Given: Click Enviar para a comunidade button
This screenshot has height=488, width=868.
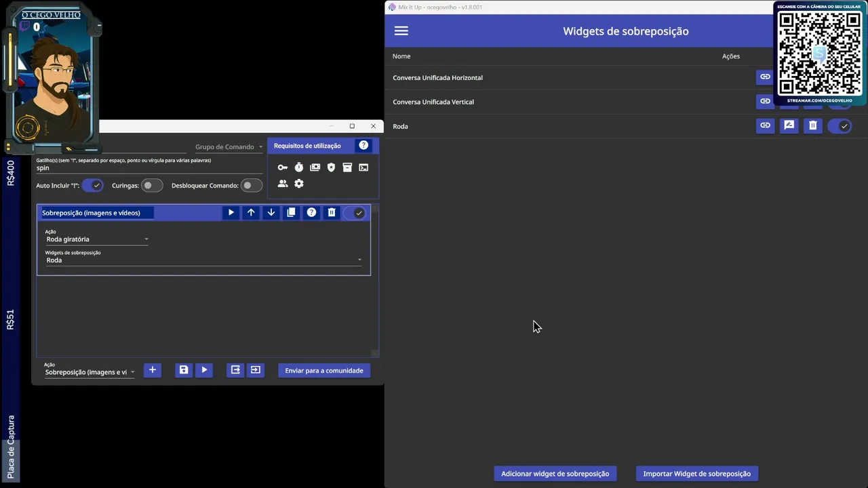Looking at the screenshot, I should tap(324, 371).
